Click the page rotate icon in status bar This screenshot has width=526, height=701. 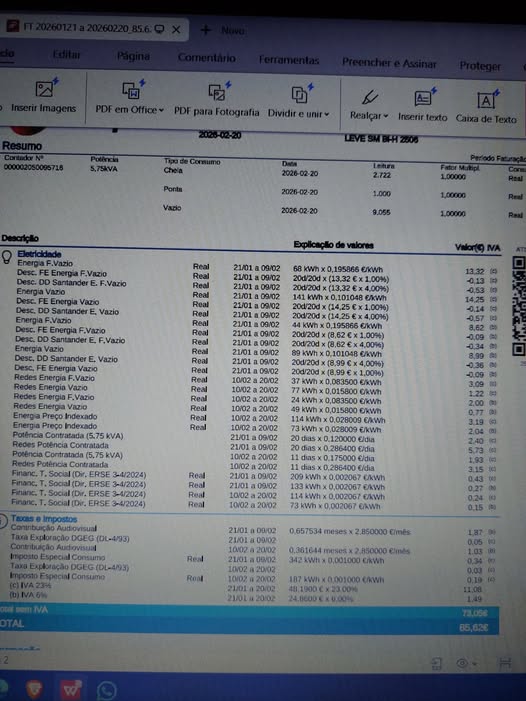pos(437,663)
